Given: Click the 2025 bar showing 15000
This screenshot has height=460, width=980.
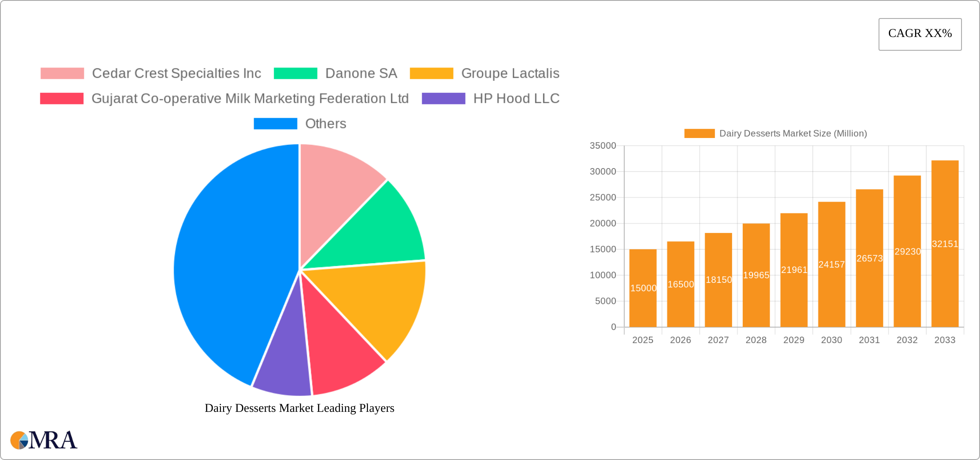Looking at the screenshot, I should tap(643, 288).
